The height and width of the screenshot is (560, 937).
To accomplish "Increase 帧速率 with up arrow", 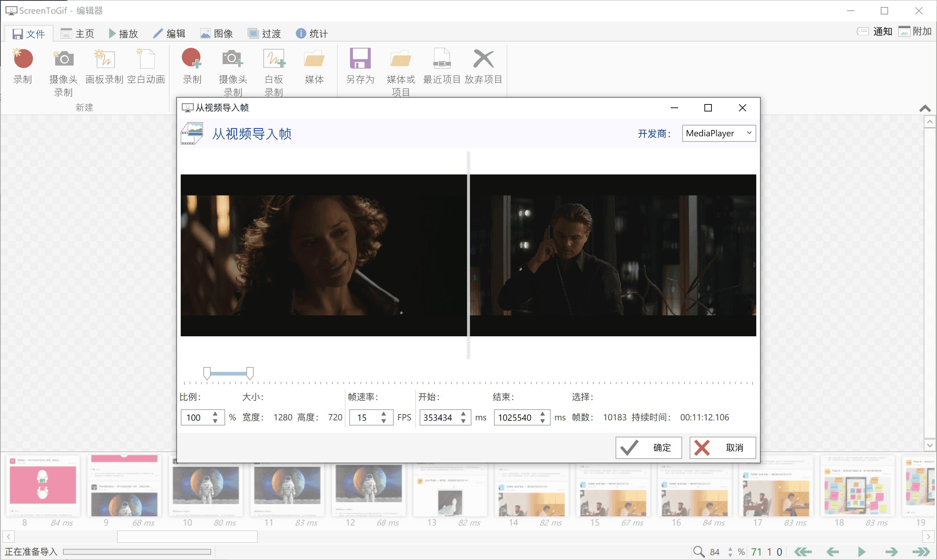I will pos(384,414).
